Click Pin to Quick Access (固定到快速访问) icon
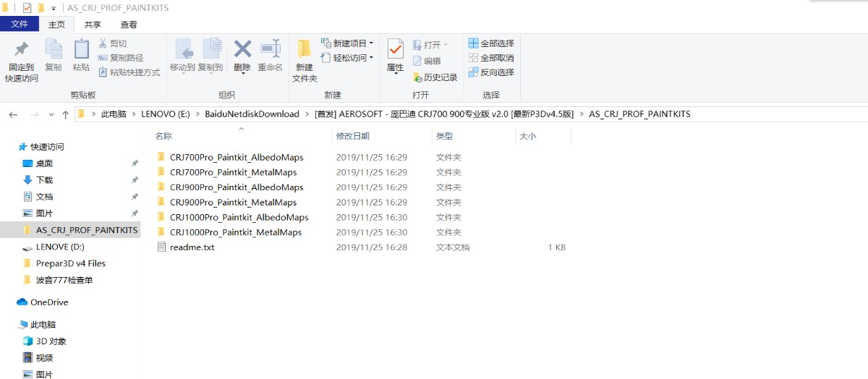Viewport: 868px width, 379px height. pyautogui.click(x=22, y=48)
